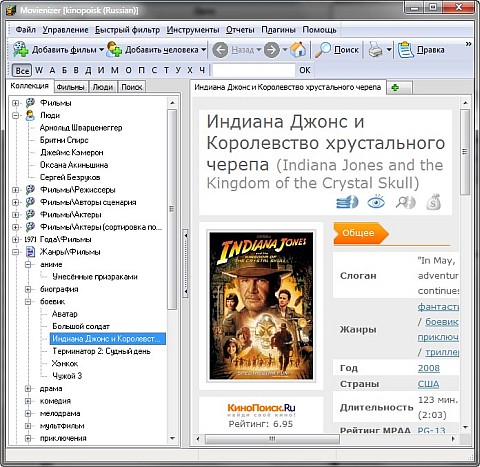The height and width of the screenshot is (467, 480).
Task: Filter by letter Ч
Action: pos(202,70)
